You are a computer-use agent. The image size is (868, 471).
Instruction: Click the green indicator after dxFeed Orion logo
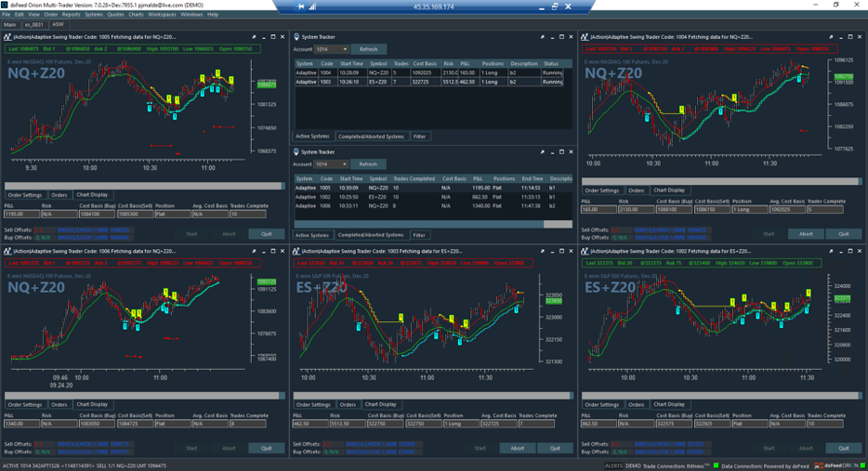(862, 466)
